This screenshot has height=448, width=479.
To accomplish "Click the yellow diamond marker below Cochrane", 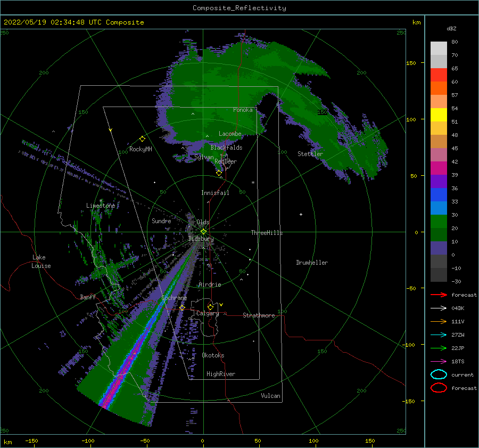I will pyautogui.click(x=182, y=308).
